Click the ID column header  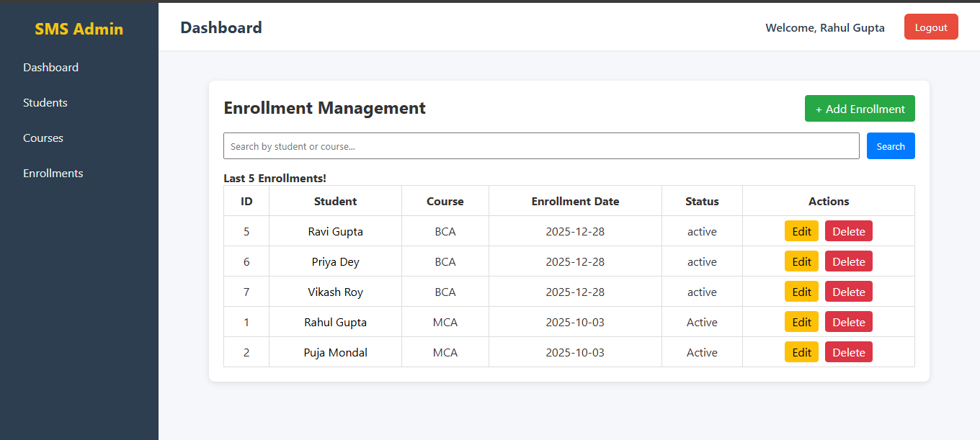coord(246,201)
